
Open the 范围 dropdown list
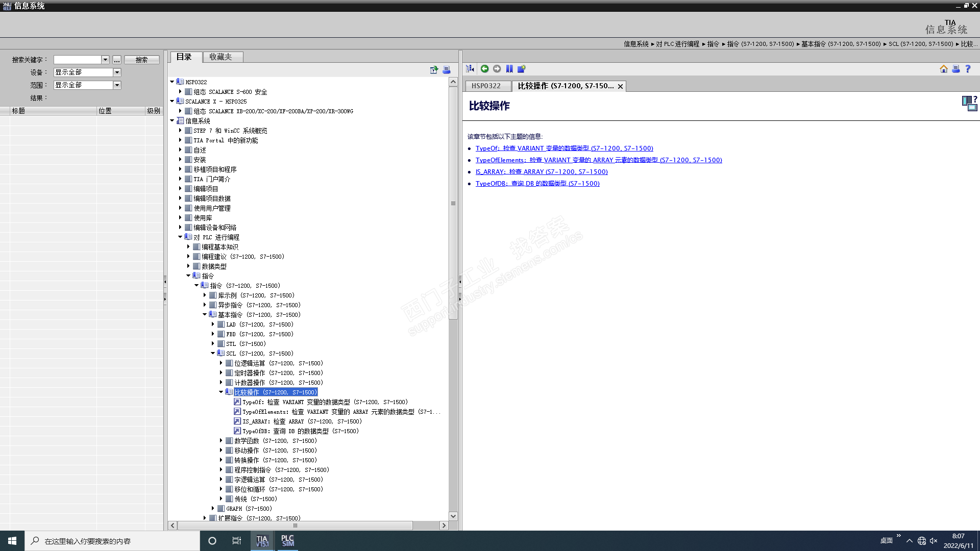click(117, 85)
